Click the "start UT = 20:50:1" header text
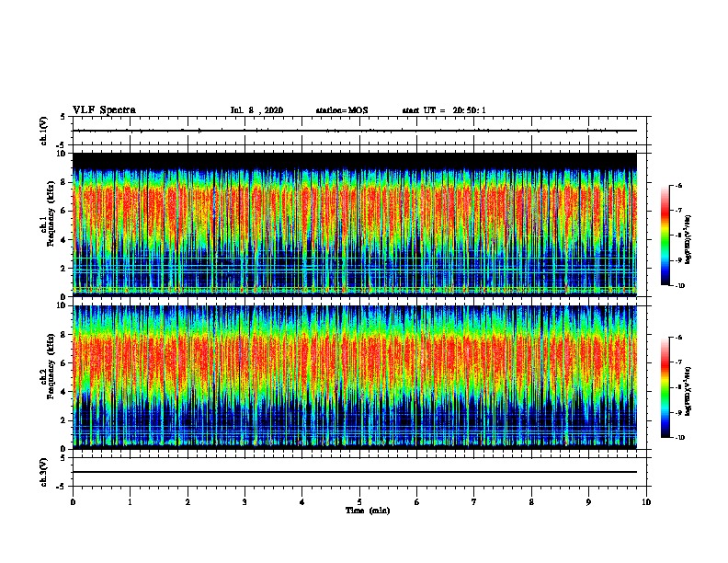The width and height of the screenshot is (728, 563). [x=444, y=110]
